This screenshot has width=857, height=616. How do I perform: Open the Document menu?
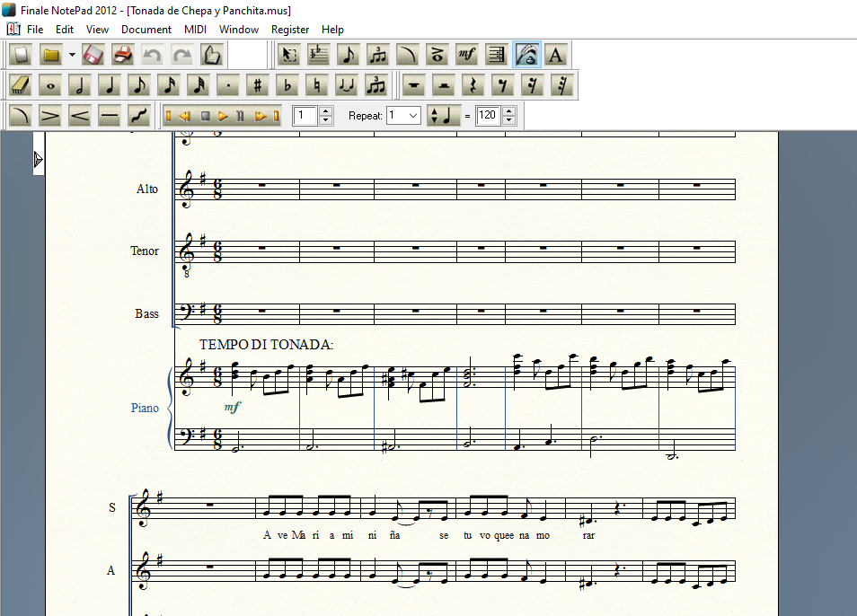click(146, 30)
